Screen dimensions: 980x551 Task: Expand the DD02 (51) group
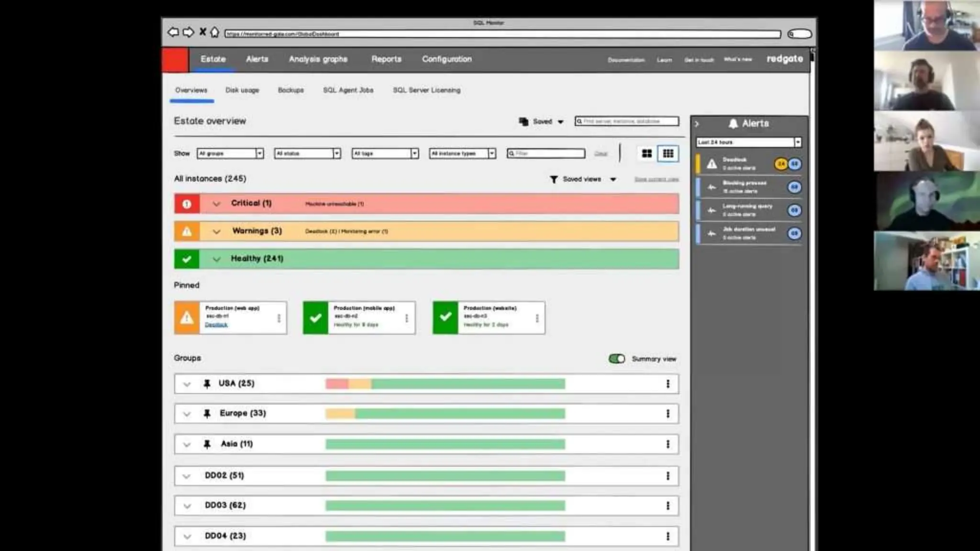[x=187, y=476]
